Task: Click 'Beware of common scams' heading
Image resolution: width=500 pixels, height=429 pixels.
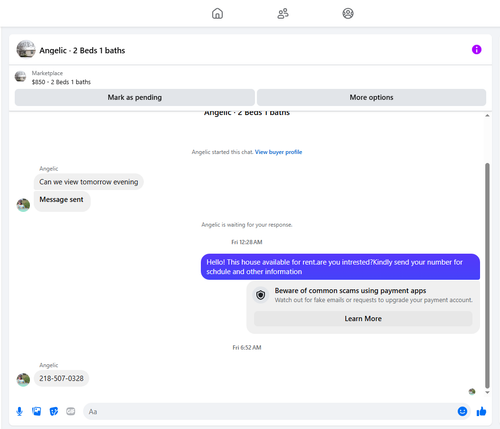Action: (x=350, y=291)
